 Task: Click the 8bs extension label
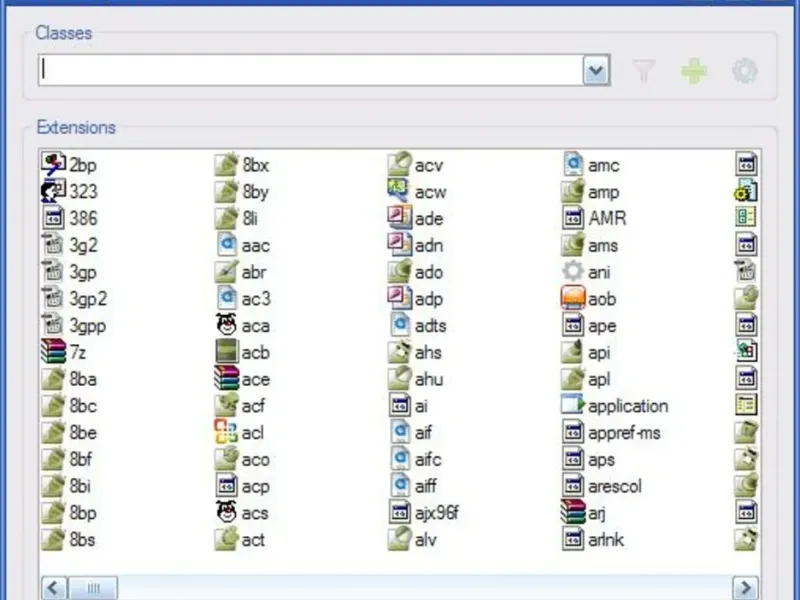[x=82, y=540]
